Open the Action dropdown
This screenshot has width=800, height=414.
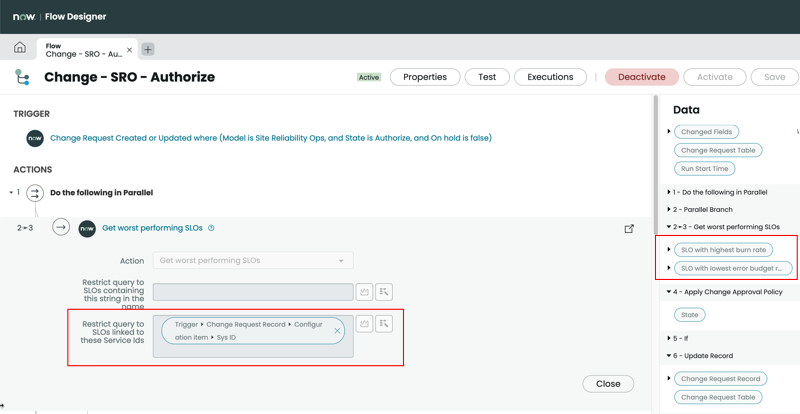tap(253, 260)
